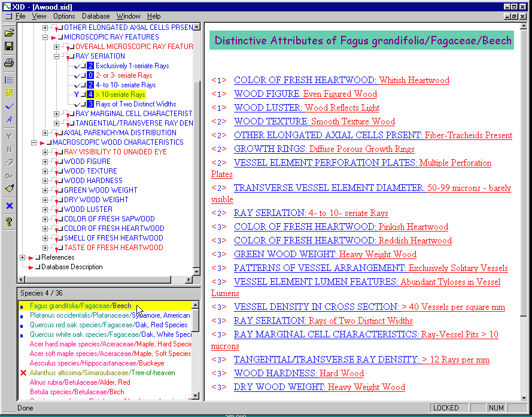The image size is (532, 417).
Task: Click the printer icon in toolbar
Action: (x=9, y=62)
